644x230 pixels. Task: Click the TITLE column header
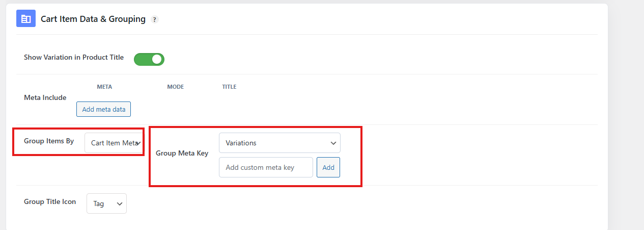point(229,87)
